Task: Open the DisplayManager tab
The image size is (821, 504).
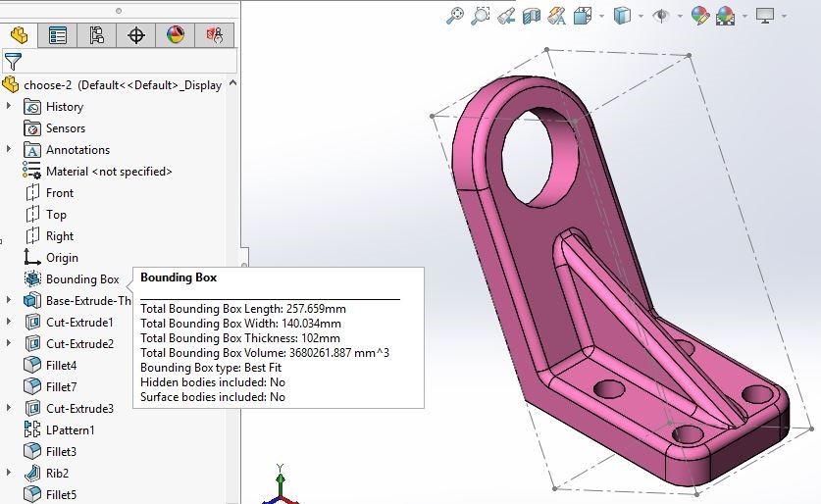Action: (x=175, y=35)
